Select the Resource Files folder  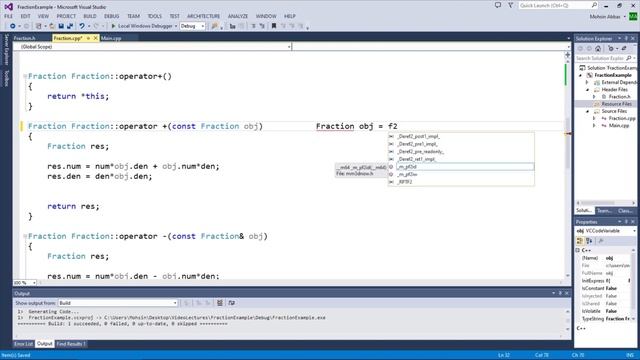616,104
